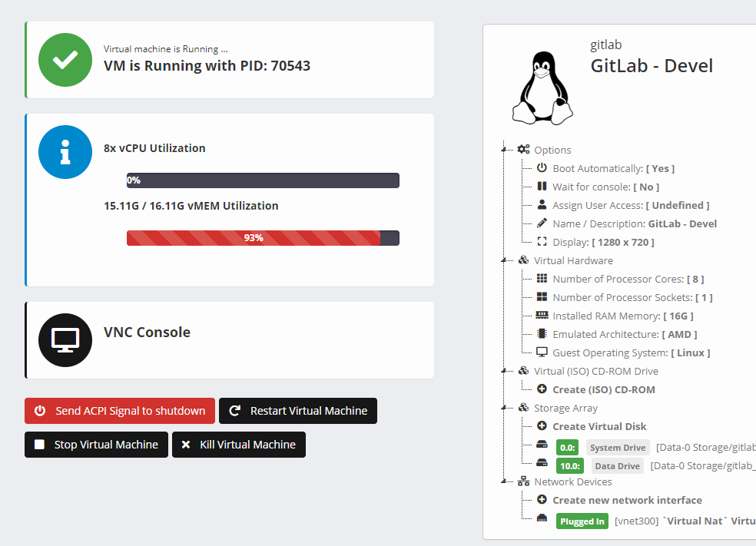This screenshot has width=756, height=546.
Task: Click the gitlab name above the title
Action: [x=605, y=45]
